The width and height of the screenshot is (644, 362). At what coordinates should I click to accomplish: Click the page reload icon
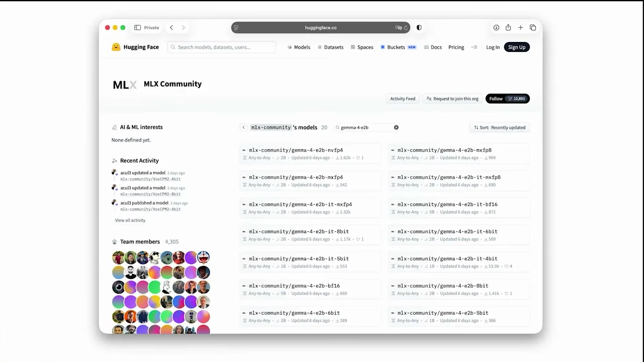click(406, 28)
